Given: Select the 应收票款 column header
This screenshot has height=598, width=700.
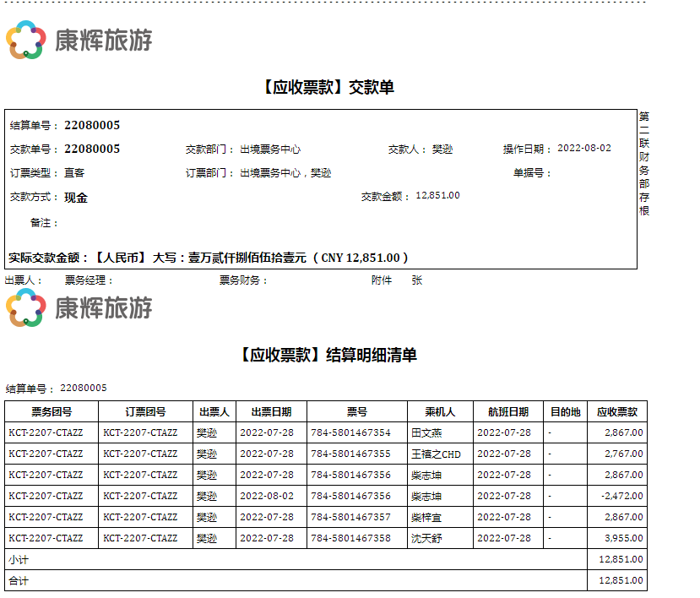Looking at the screenshot, I should pos(616,412).
